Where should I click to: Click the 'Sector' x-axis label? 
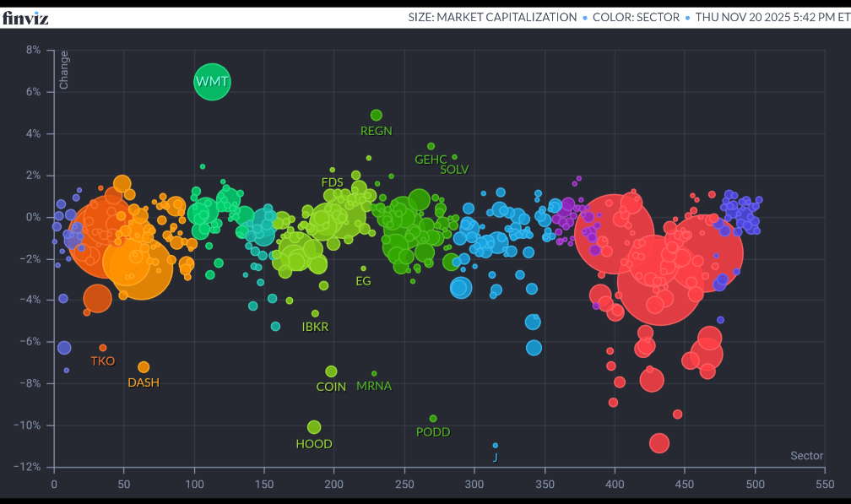coord(806,456)
